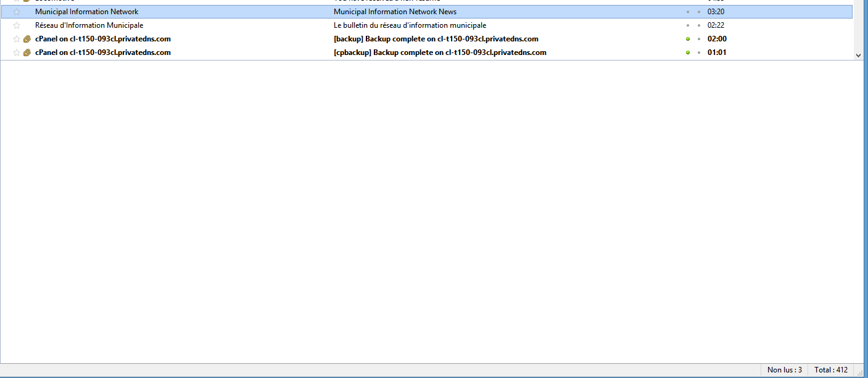Select sender Réseau d'Information Municipale
The width and height of the screenshot is (868, 378).
click(89, 25)
